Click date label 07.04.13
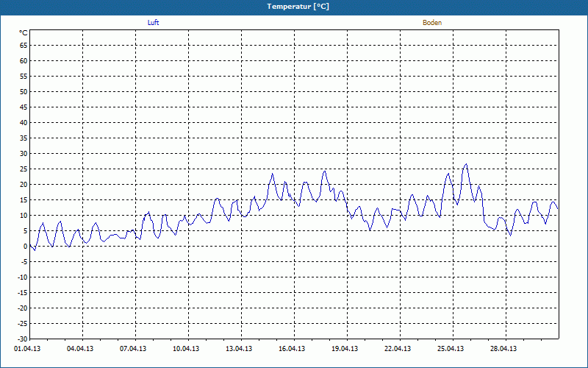Screen dimensions: 588x368 pos(133,349)
